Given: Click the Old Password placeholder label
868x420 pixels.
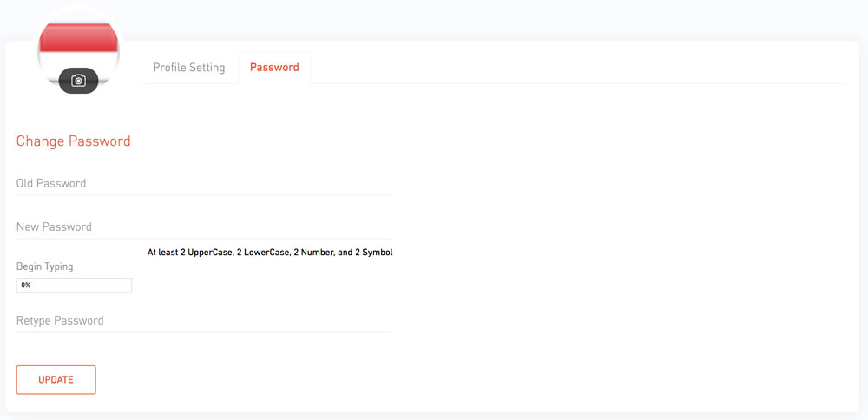Looking at the screenshot, I should (51, 183).
